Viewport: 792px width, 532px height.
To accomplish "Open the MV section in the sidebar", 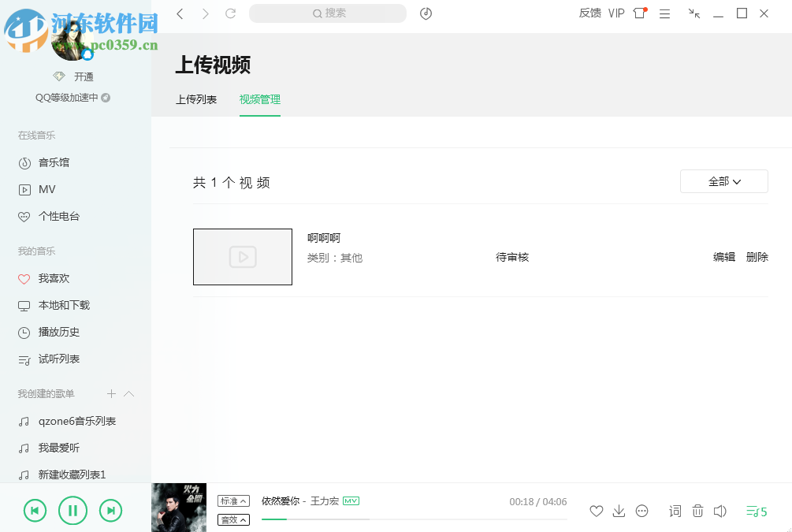I will 46,189.
